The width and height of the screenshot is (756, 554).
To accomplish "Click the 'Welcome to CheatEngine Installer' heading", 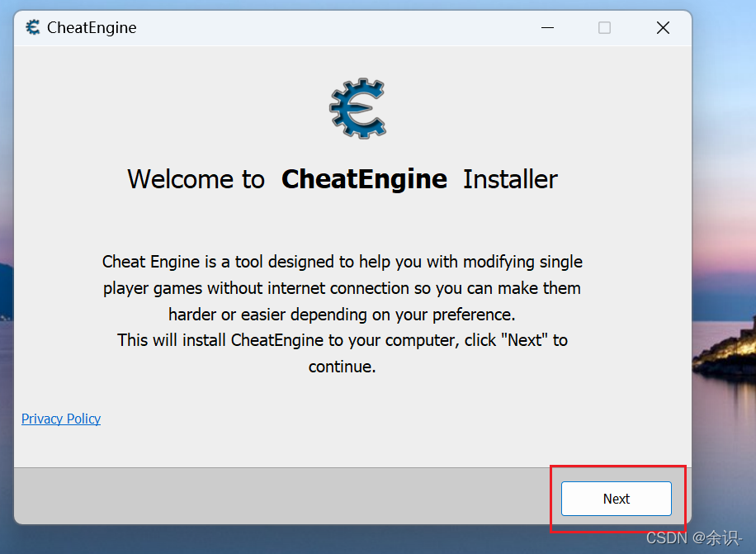I will (x=343, y=179).
